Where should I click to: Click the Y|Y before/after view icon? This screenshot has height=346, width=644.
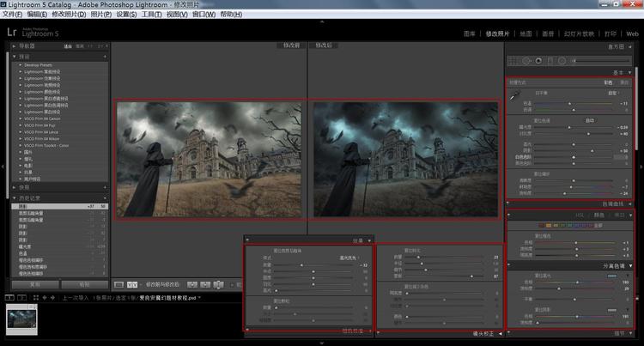tap(132, 284)
